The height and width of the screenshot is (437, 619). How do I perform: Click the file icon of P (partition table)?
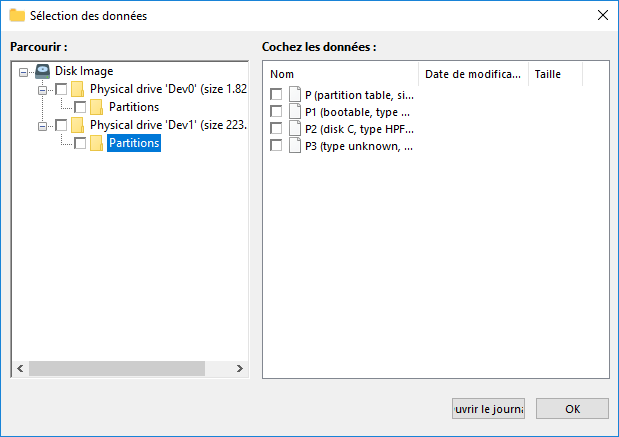(x=295, y=95)
